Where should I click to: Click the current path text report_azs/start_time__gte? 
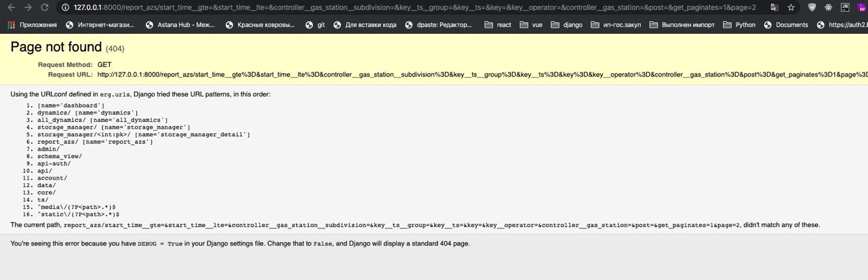coord(401,225)
